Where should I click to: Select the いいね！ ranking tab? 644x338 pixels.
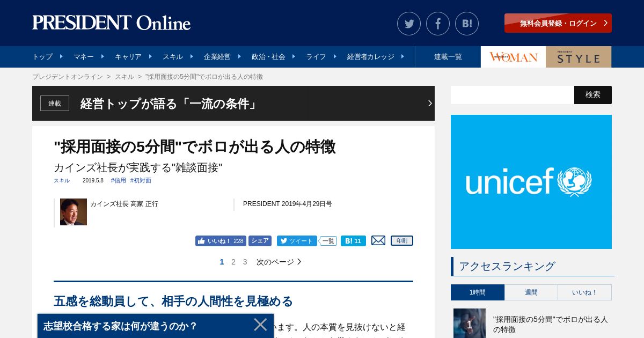click(x=585, y=292)
